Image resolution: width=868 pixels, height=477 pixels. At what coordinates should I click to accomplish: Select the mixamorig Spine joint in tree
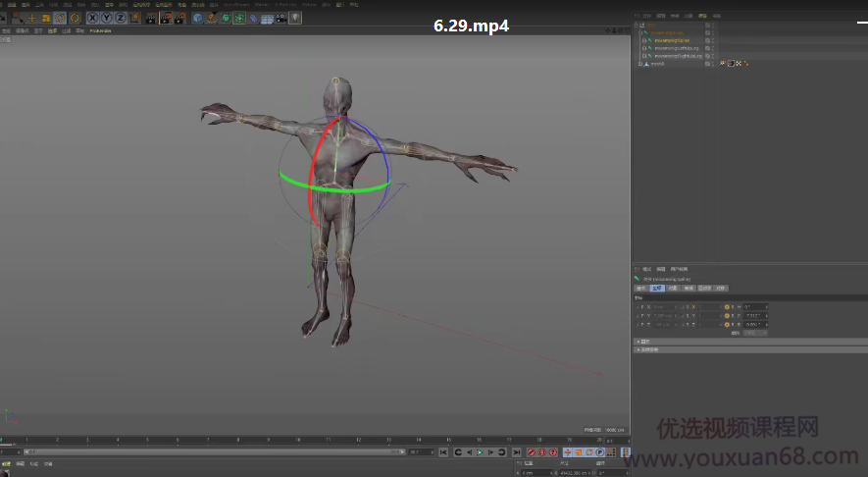(673, 40)
